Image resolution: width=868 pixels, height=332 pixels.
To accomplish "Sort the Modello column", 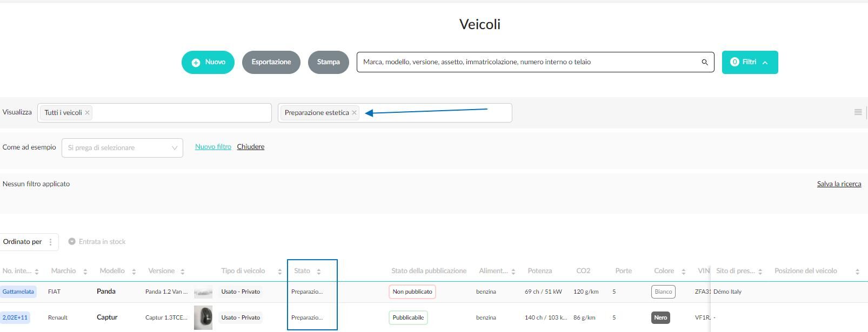I will click(x=133, y=272).
